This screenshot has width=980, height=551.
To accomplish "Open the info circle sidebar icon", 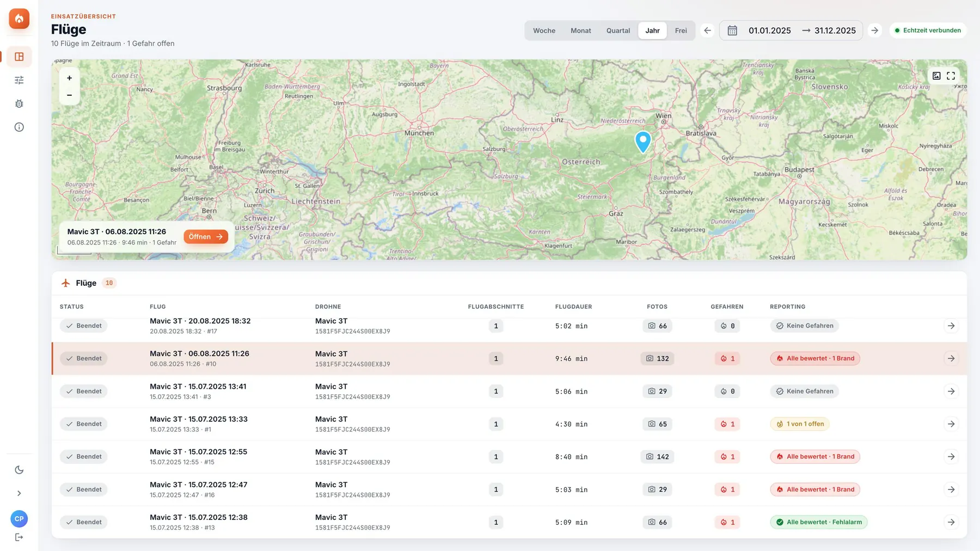I will (19, 127).
